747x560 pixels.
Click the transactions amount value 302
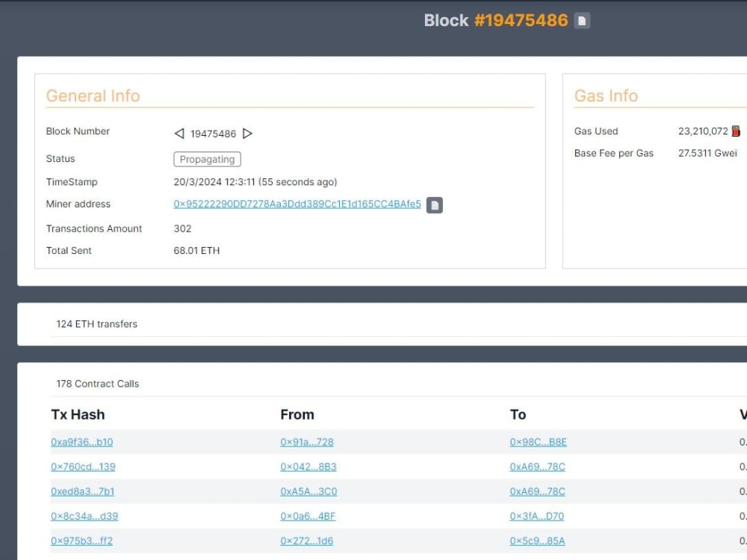pos(182,228)
